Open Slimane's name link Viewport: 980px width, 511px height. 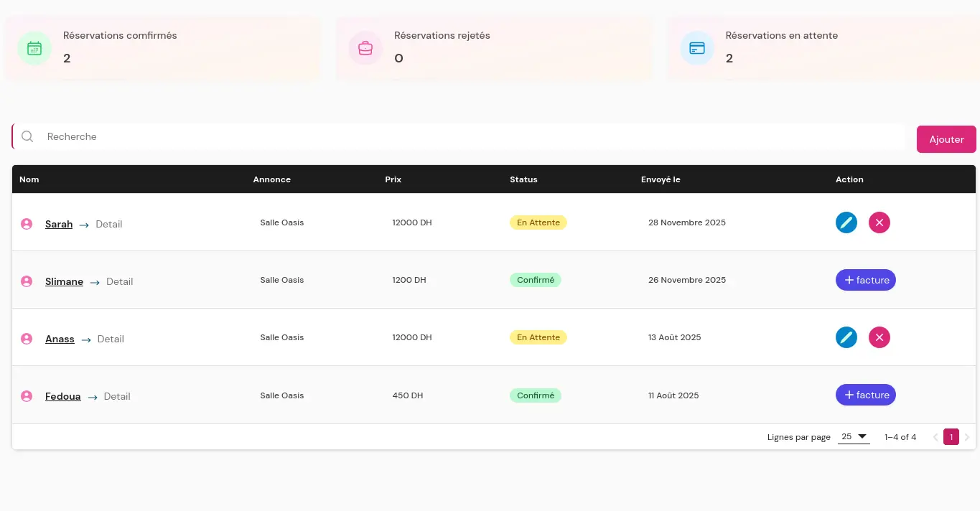[64, 281]
